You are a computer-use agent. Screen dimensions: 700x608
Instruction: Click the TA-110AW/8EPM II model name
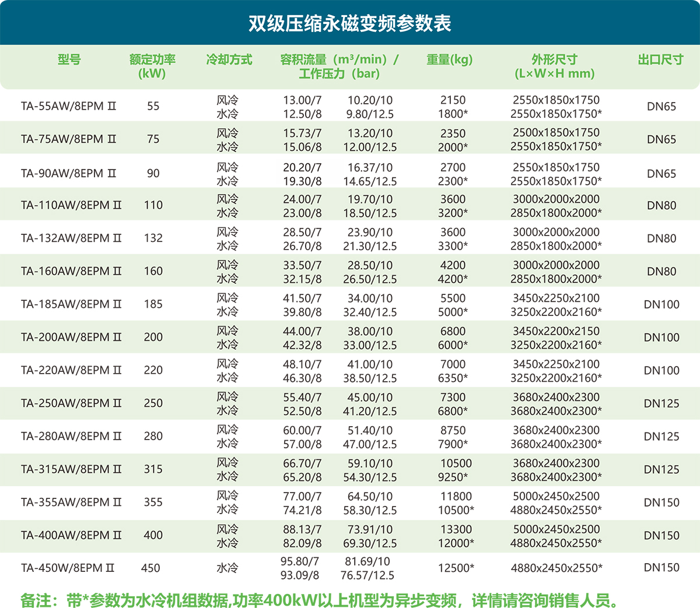(71, 205)
